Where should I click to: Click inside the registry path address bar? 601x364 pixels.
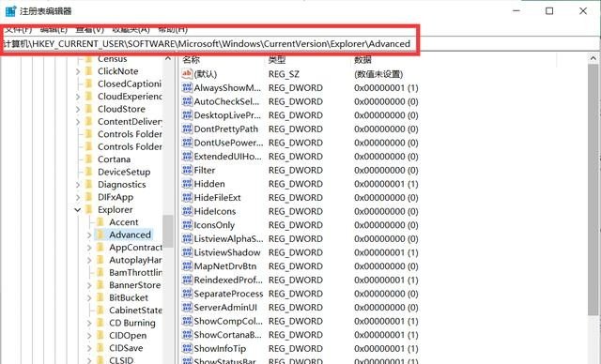[300, 44]
